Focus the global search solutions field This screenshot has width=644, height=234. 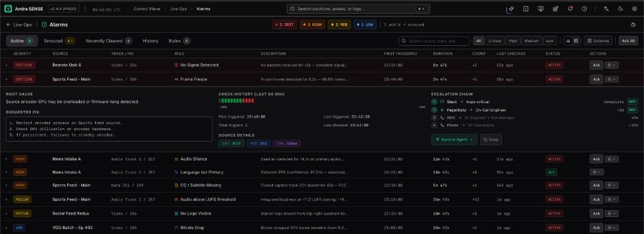coord(357,9)
